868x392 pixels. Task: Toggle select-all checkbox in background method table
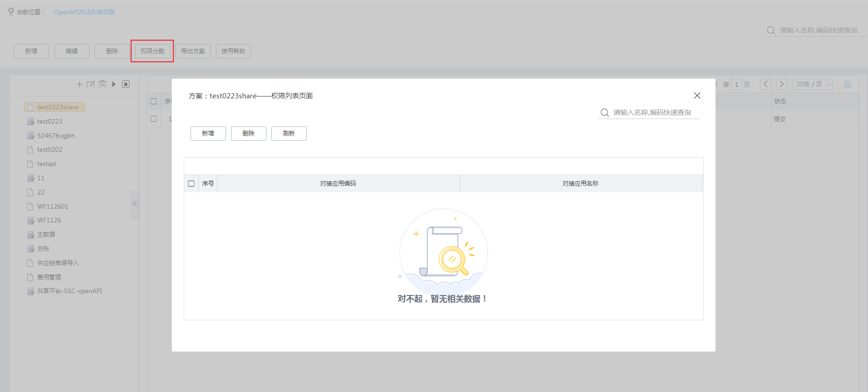tap(154, 101)
